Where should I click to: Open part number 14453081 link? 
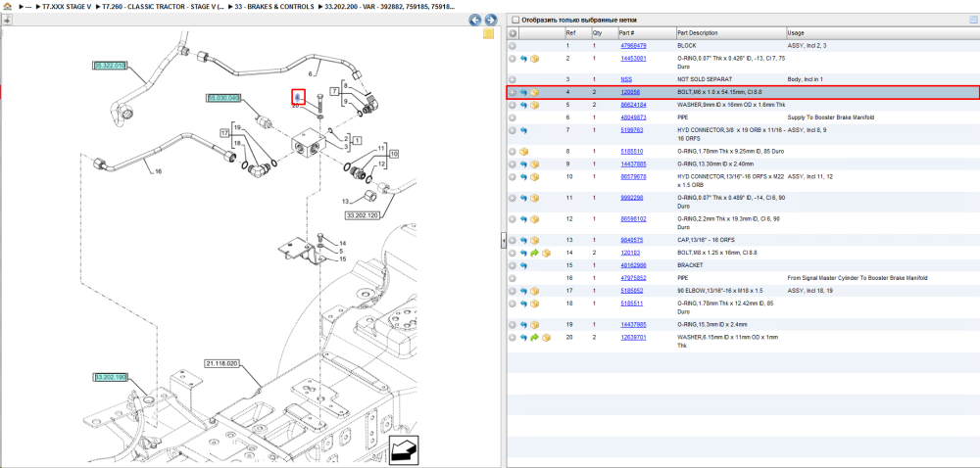pos(633,59)
